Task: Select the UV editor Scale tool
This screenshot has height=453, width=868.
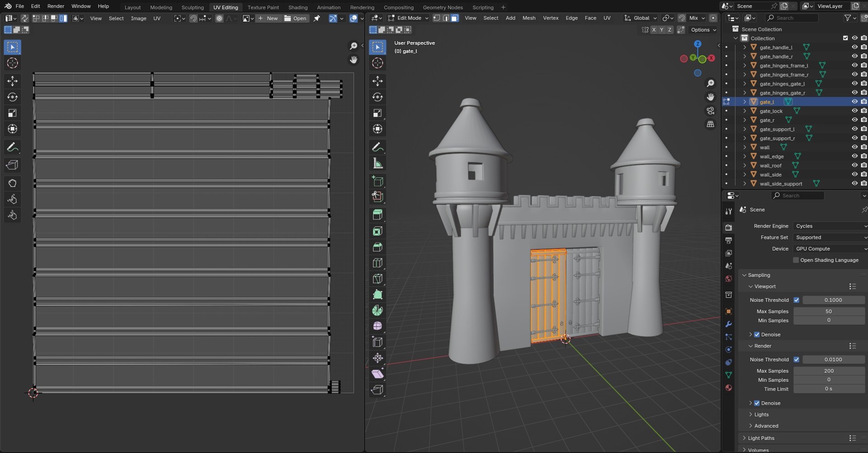Action: 13,113
